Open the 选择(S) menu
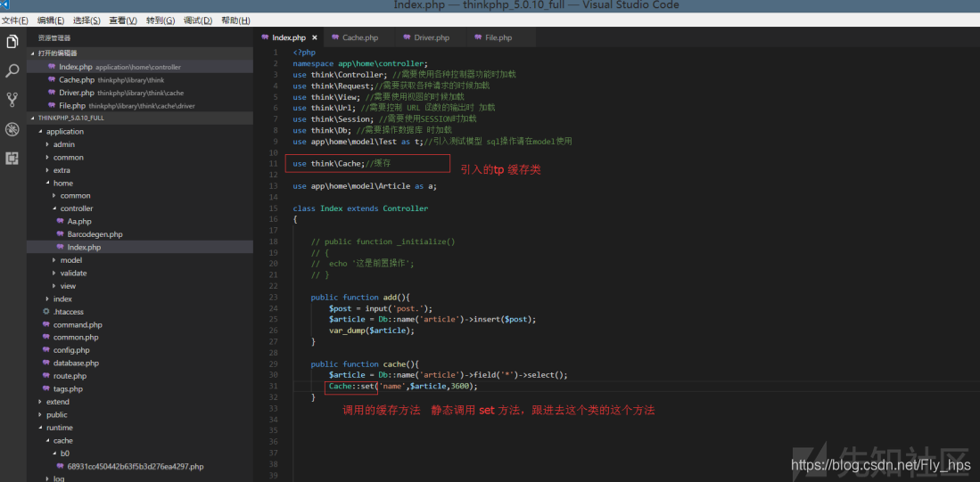This screenshot has width=980, height=482. pyautogui.click(x=86, y=20)
